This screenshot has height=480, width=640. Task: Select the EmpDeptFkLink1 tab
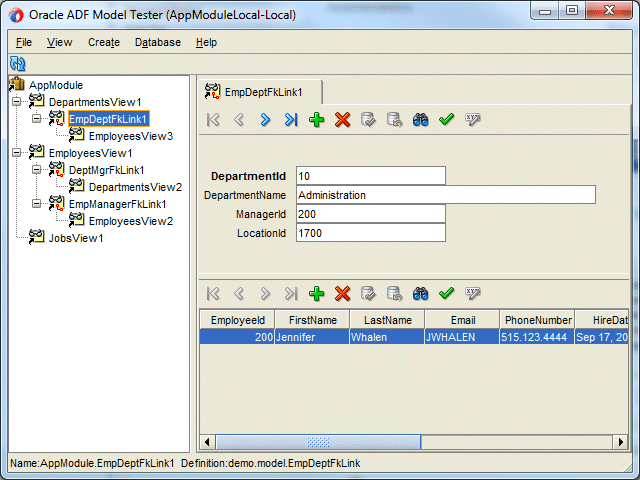[x=260, y=92]
